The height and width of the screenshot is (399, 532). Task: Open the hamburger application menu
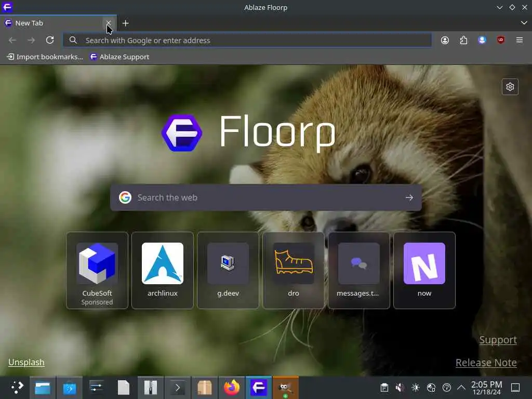pyautogui.click(x=520, y=41)
